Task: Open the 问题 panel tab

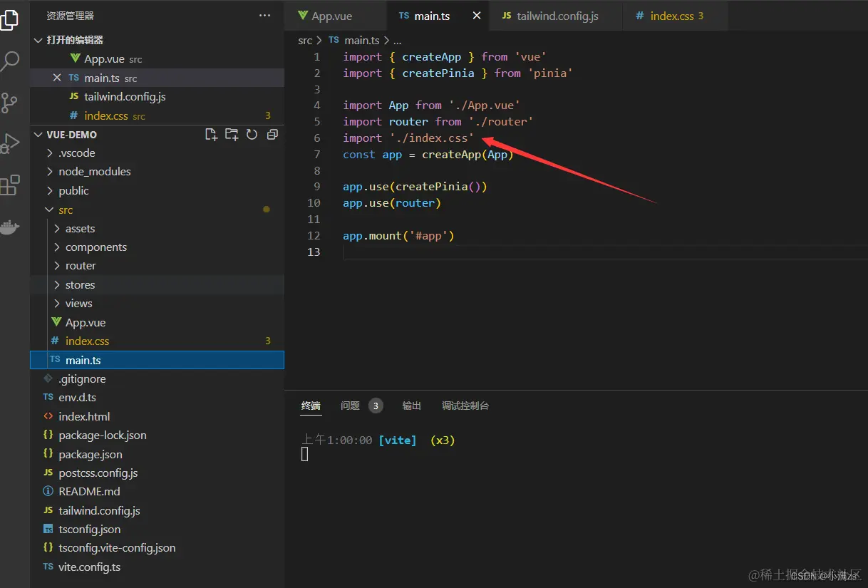Action: (x=350, y=406)
